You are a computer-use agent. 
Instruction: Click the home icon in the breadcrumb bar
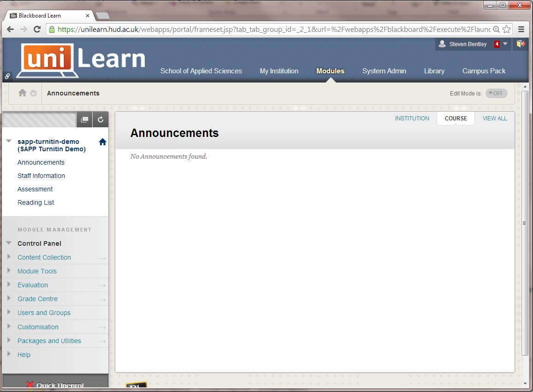[22, 92]
